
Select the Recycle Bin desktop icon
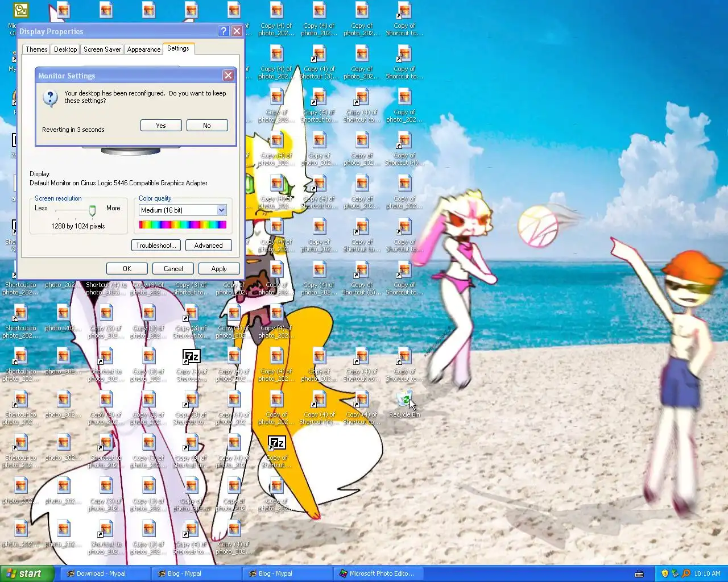(404, 405)
